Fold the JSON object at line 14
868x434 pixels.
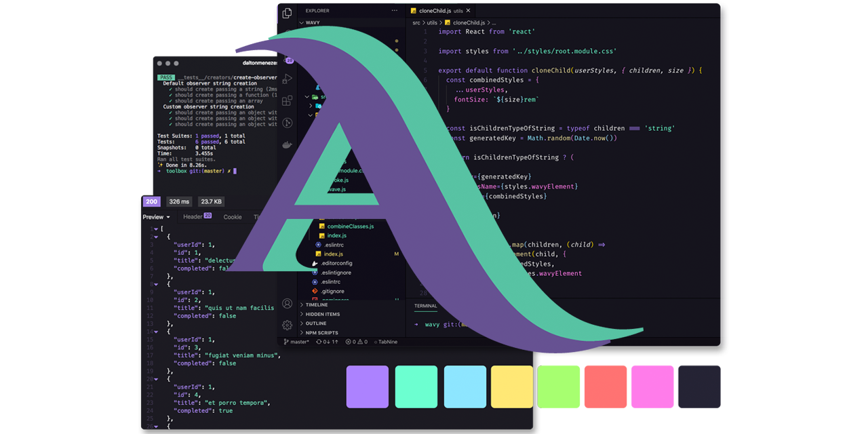155,332
